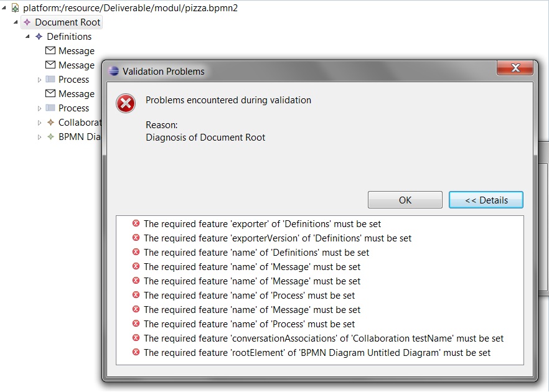Expand the BPMN Diagram node
The width and height of the screenshot is (549, 392).
tap(39, 137)
